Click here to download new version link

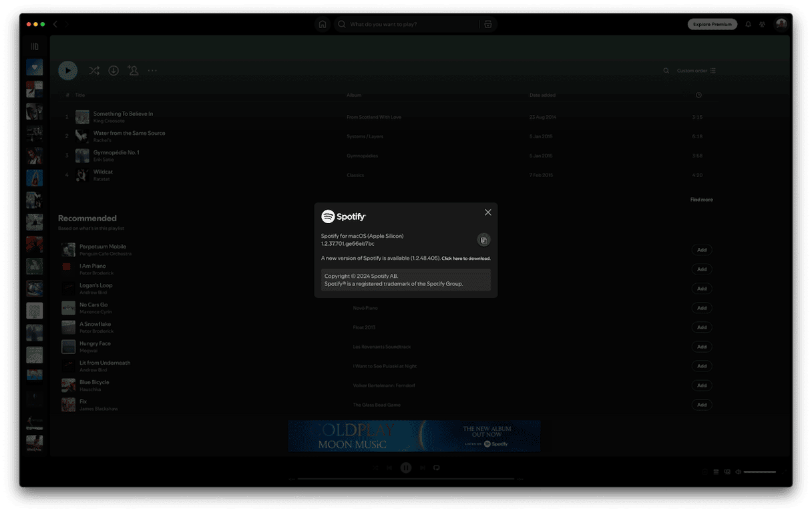466,259
